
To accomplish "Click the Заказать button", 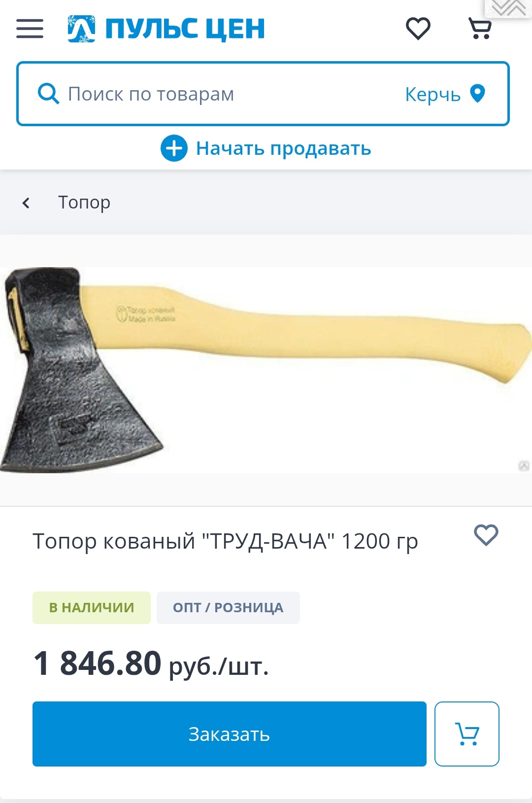I will pyautogui.click(x=230, y=734).
